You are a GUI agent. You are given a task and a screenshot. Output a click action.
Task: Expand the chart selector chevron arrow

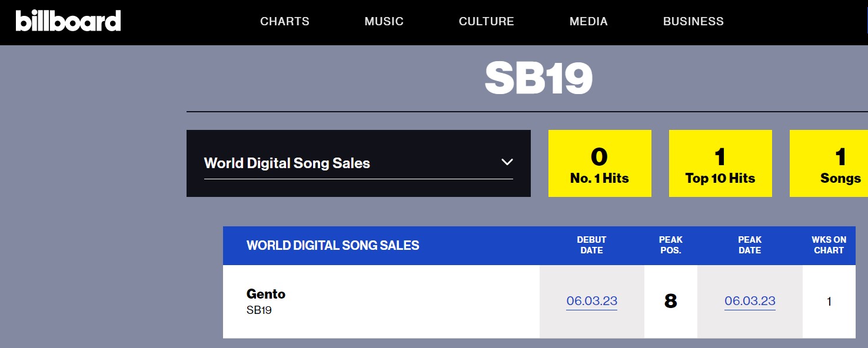pyautogui.click(x=507, y=162)
